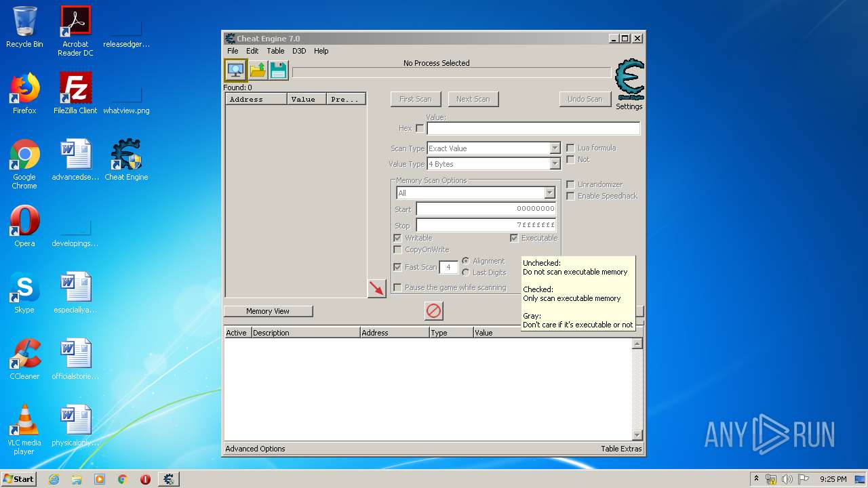Enable the Unrandomizer checkbox
The height and width of the screenshot is (488, 868).
[570, 184]
